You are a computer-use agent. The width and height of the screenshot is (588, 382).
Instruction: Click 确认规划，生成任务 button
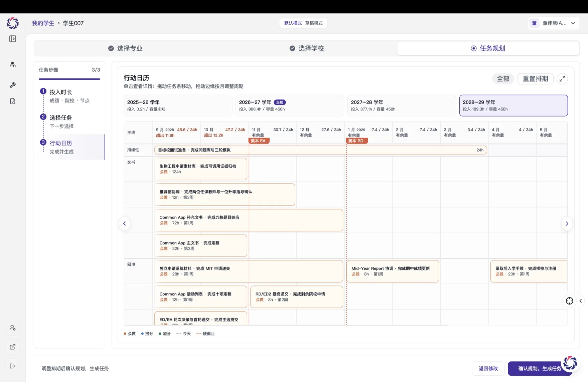pyautogui.click(x=540, y=369)
